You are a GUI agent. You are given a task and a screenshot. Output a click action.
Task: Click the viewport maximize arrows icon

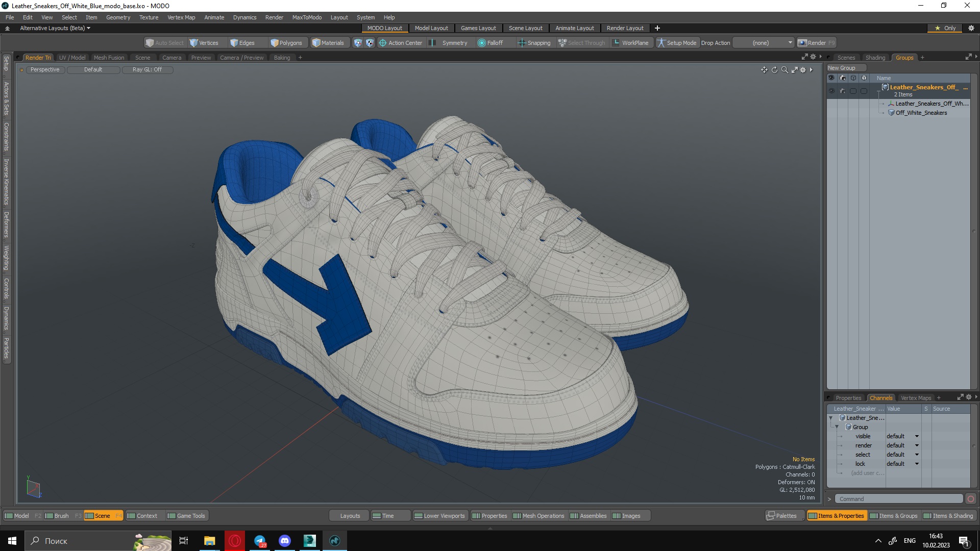click(x=794, y=70)
